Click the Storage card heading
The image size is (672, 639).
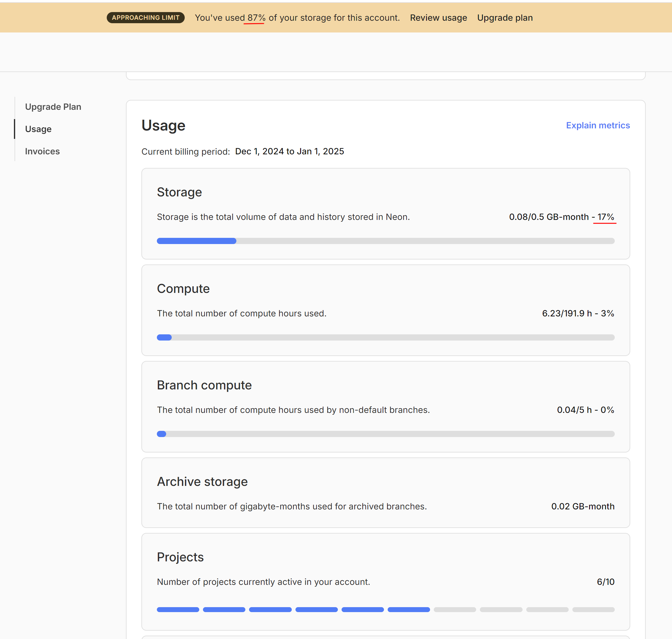click(179, 192)
